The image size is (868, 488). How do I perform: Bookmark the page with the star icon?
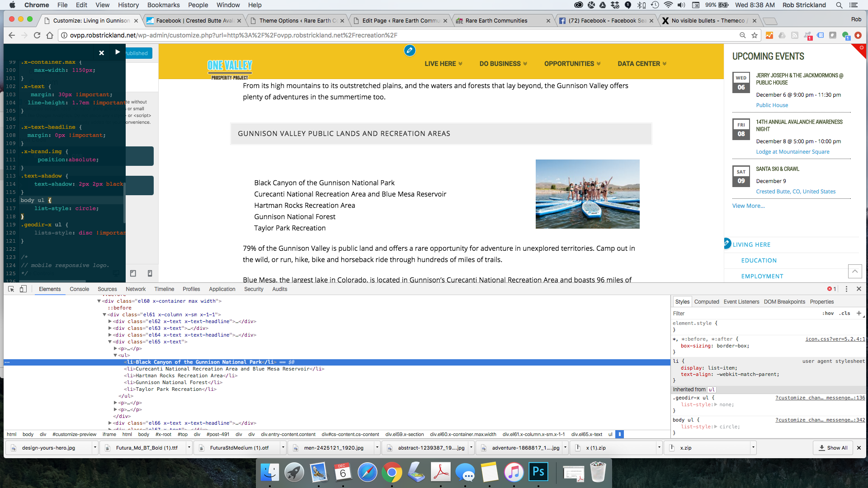click(755, 35)
